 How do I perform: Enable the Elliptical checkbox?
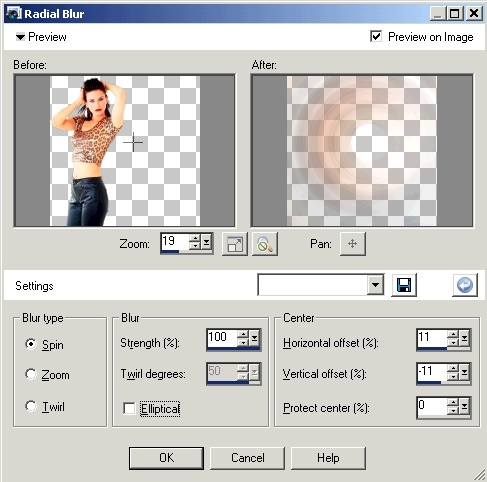point(129,408)
